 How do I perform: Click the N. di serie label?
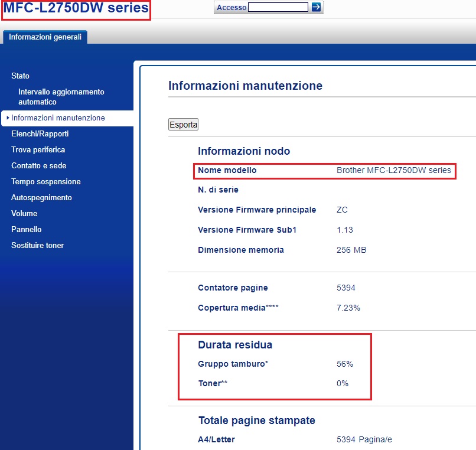(x=218, y=190)
